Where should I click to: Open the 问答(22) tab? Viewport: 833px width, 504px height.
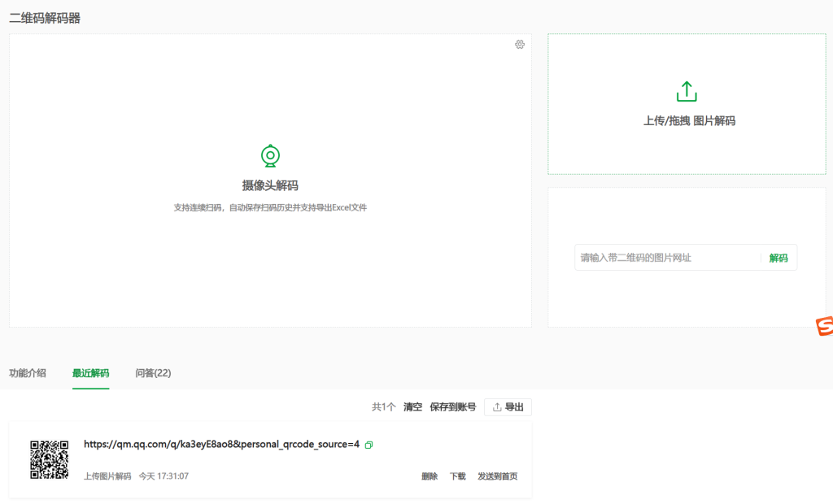[153, 373]
